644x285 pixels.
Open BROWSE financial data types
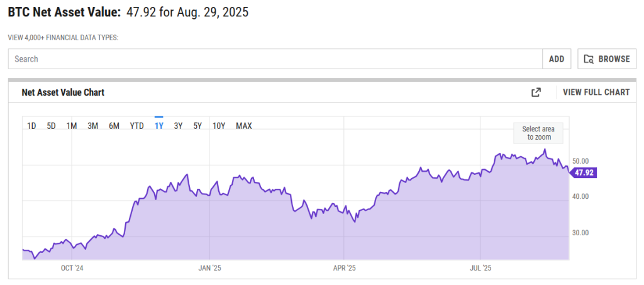point(606,59)
